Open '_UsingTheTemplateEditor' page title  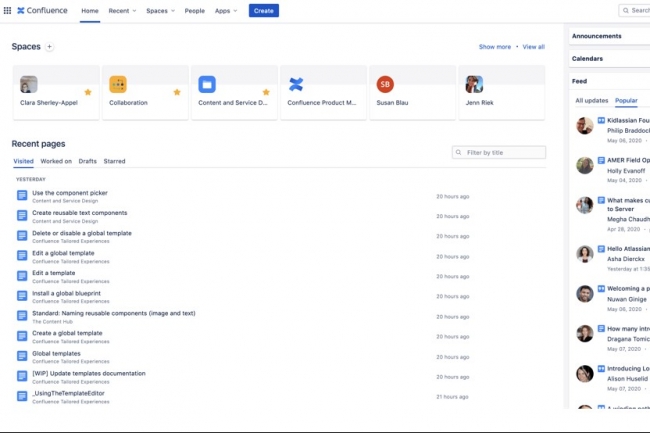(x=68, y=393)
